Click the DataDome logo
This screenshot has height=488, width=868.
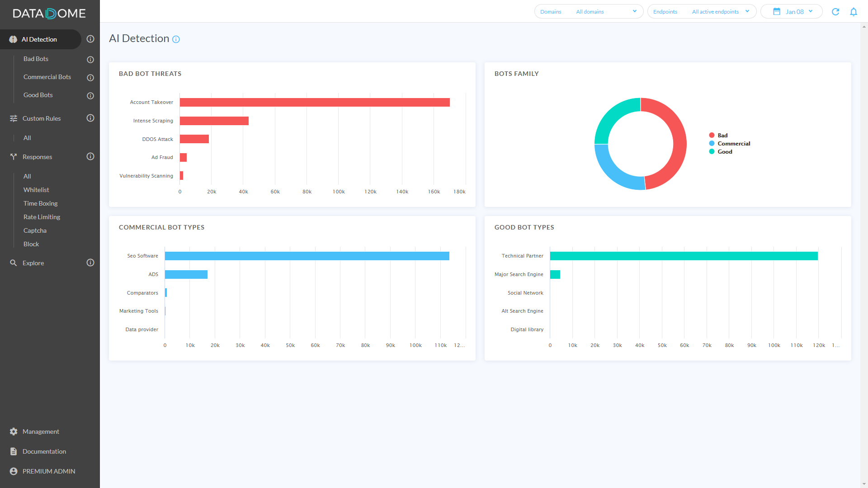(49, 14)
